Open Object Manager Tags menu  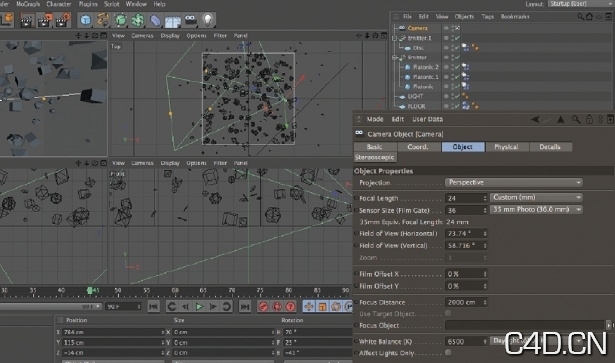(x=488, y=16)
